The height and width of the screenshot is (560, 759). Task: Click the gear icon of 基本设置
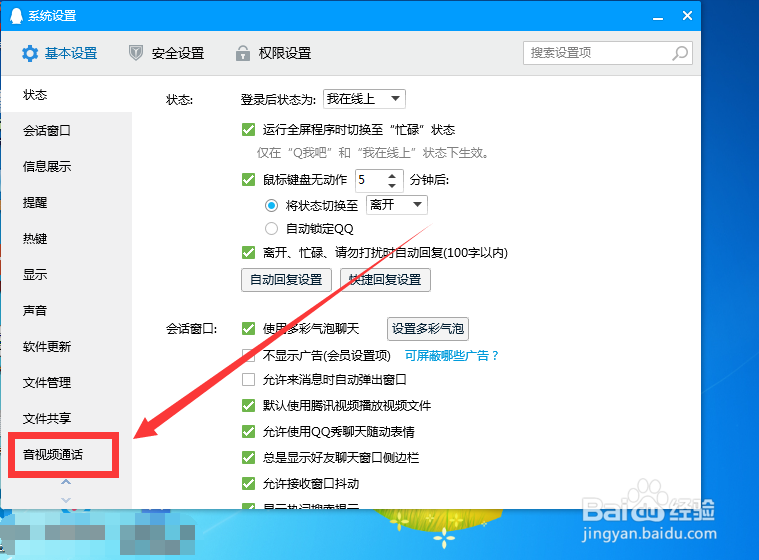[30, 53]
